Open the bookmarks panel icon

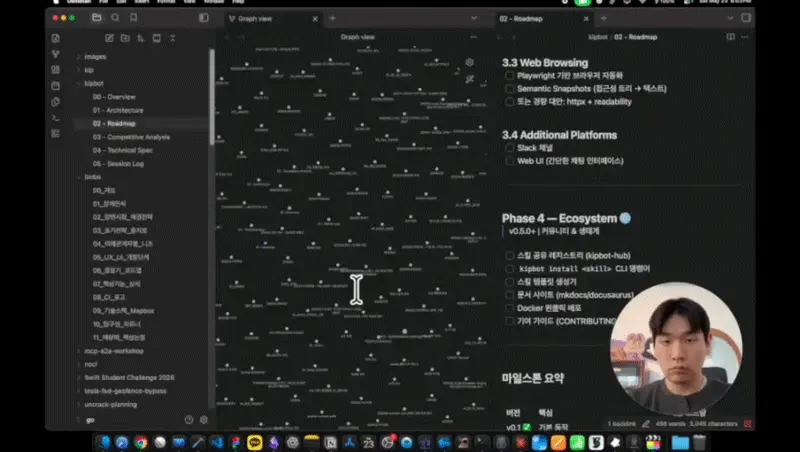[134, 18]
